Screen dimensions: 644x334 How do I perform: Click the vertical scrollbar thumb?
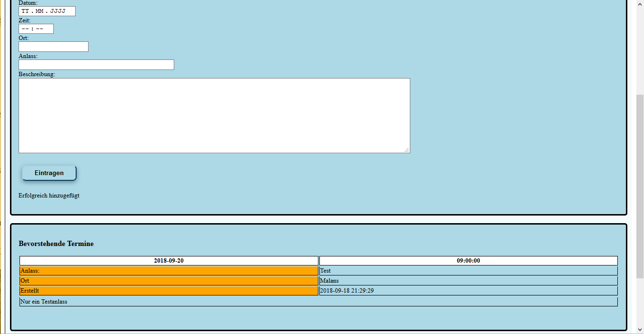tap(640, 186)
